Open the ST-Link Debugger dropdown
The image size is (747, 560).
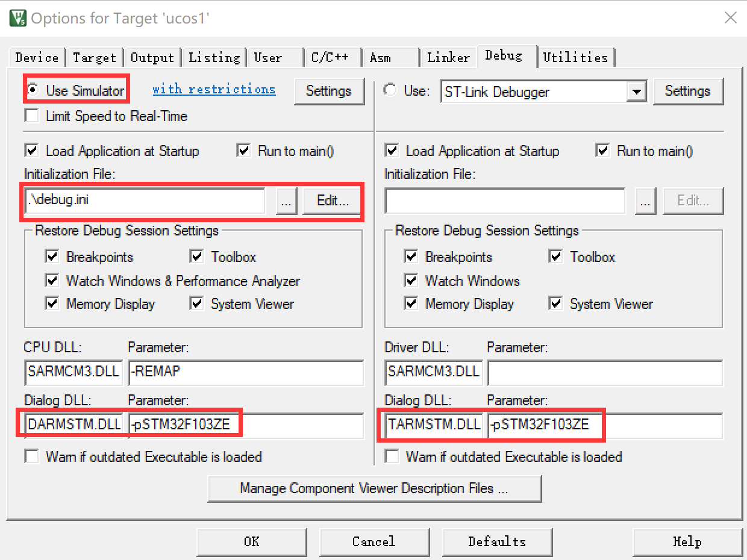point(636,92)
